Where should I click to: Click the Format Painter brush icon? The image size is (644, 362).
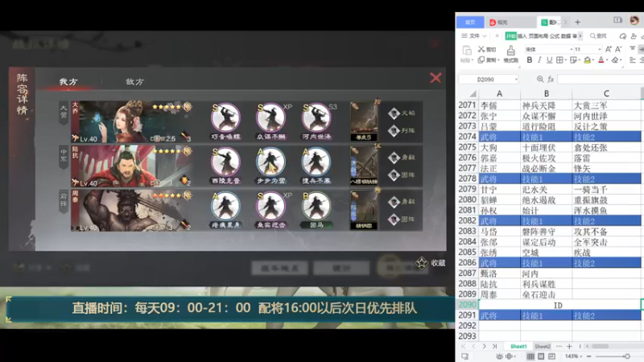coord(510,51)
